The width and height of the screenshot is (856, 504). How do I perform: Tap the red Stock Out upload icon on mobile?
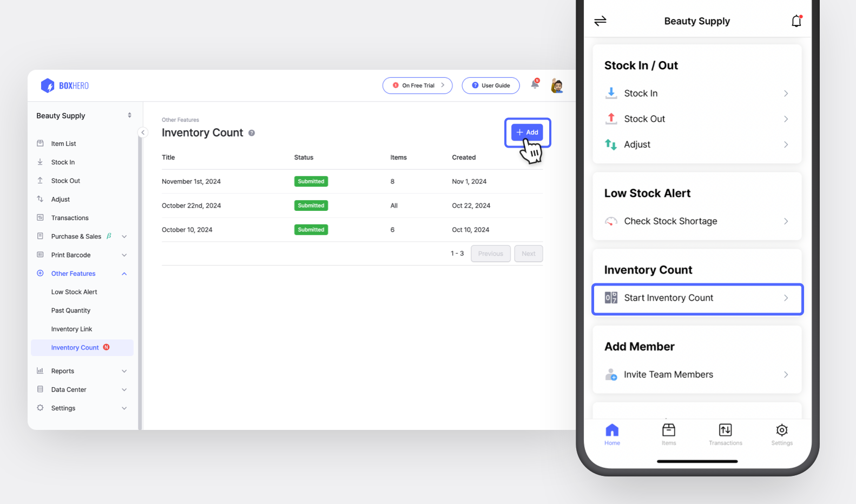pos(611,118)
